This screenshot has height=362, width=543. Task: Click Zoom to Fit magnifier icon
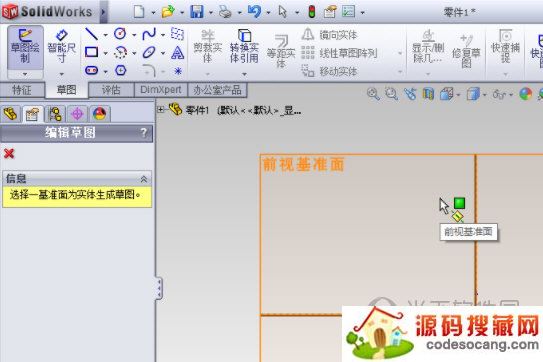[373, 94]
